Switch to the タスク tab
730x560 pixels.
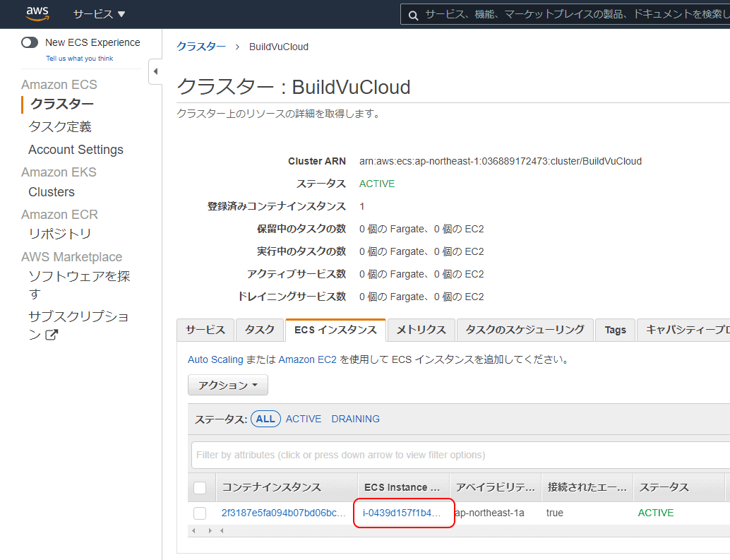coord(259,330)
